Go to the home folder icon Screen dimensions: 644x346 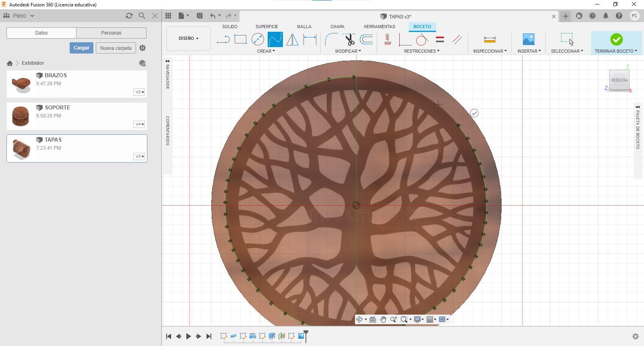(10, 63)
